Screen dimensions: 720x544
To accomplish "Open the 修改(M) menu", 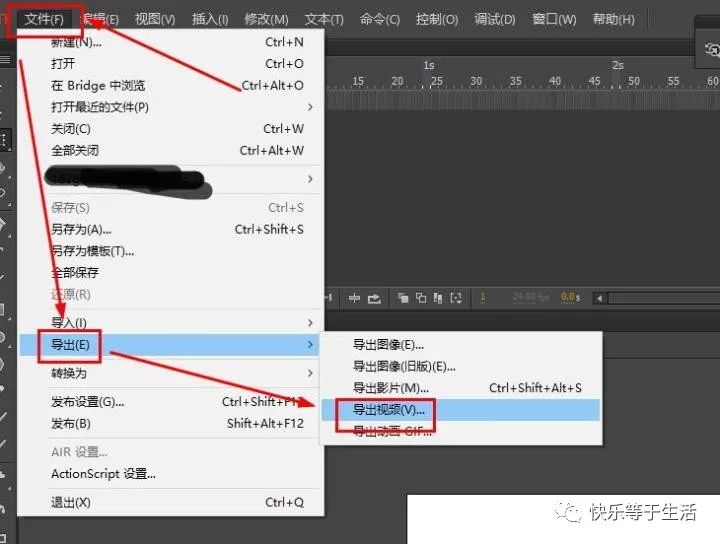I will pyautogui.click(x=266, y=19).
